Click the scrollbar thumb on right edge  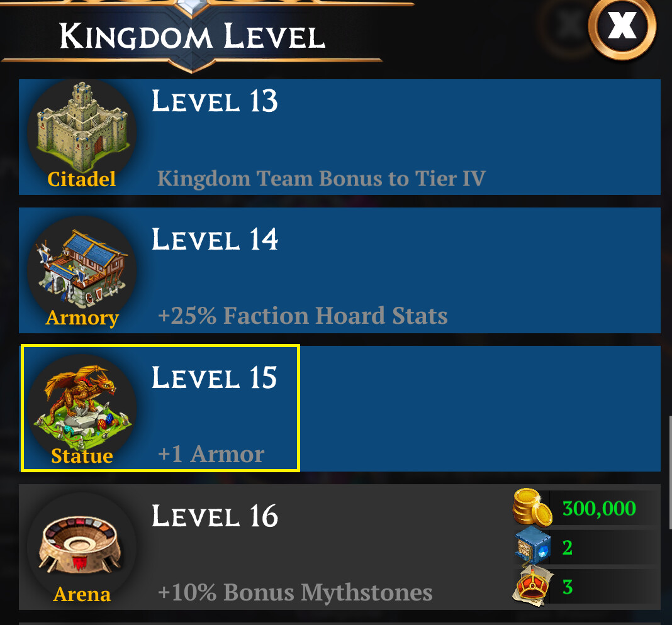tap(670, 472)
